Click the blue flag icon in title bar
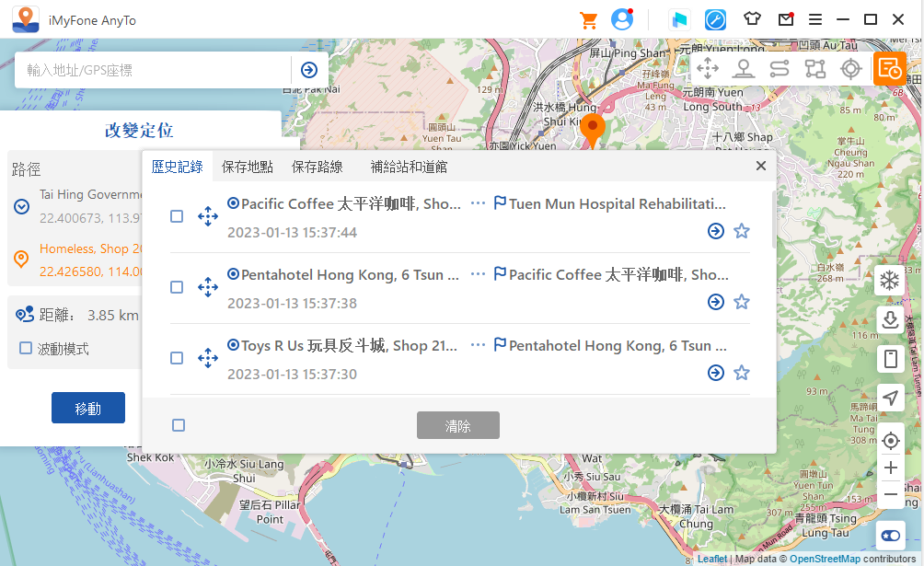The image size is (924, 566). [x=679, y=20]
